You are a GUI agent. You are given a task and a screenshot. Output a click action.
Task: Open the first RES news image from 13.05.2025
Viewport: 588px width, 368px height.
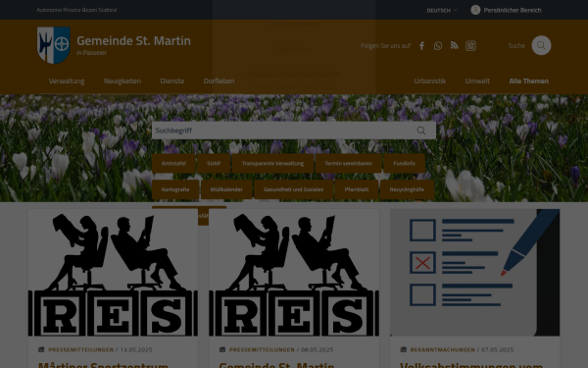point(113,273)
